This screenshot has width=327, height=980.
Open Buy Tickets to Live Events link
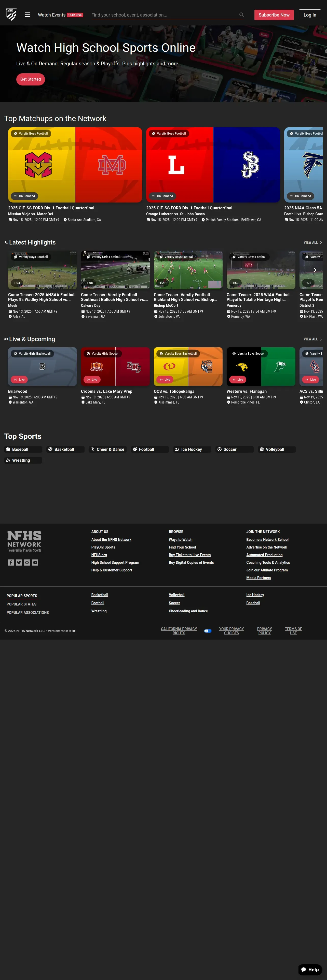coord(189,555)
